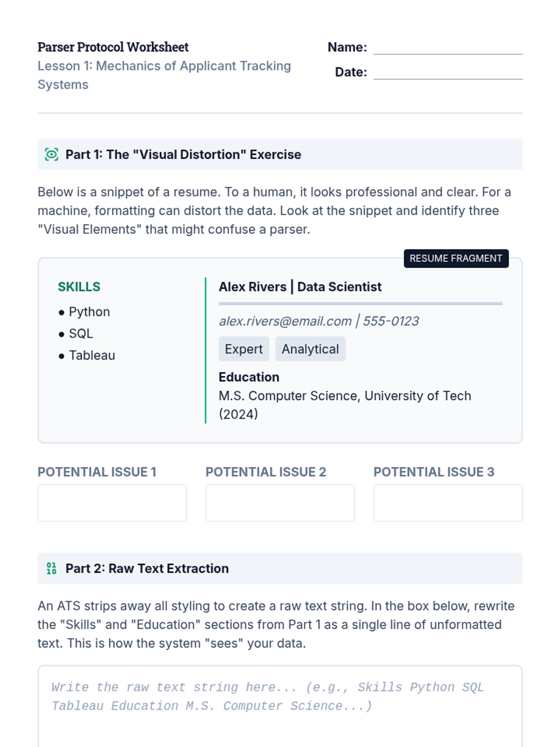Click the Potential Issue 2 answer box
Screen dimensions: 560x747
coord(280,503)
